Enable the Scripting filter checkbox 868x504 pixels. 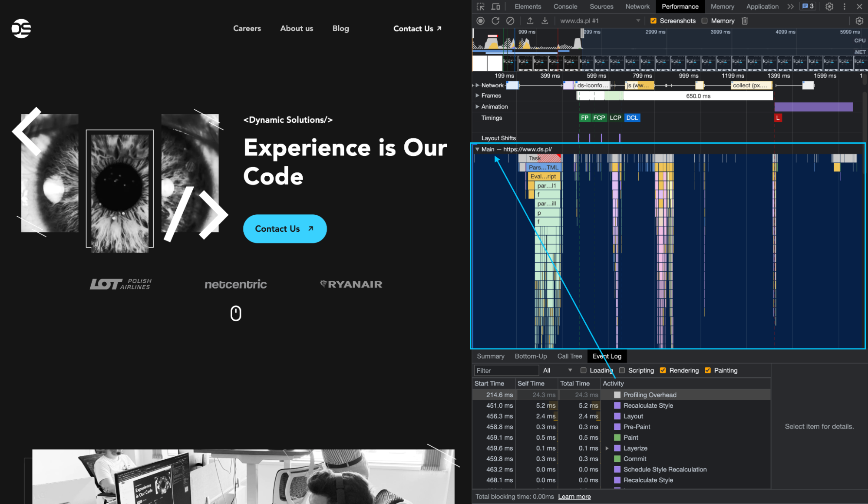[622, 370]
